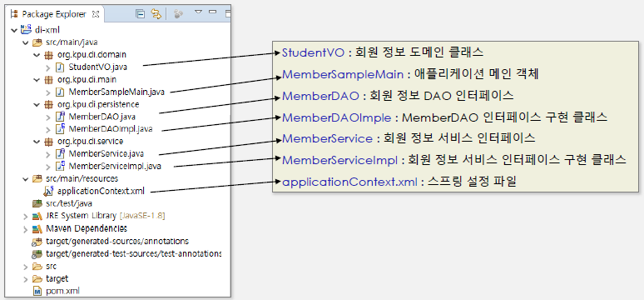Click the Maven Dependencies library icon
This screenshot has width=644, height=300.
click(x=37, y=228)
